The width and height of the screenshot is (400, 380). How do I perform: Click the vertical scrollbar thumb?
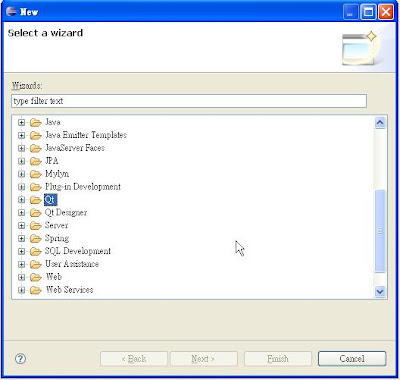click(380, 231)
